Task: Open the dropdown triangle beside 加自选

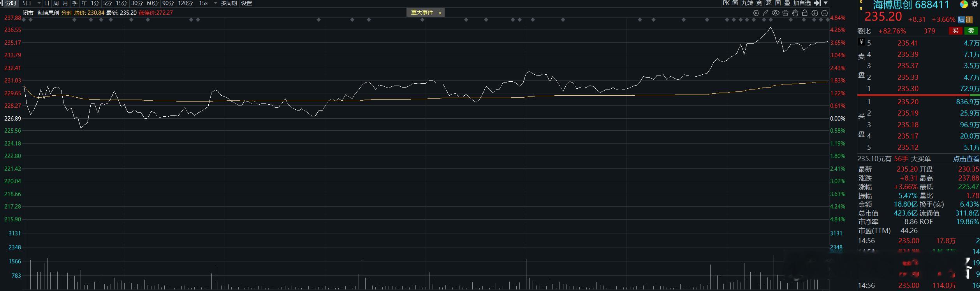Action: [x=825, y=3]
